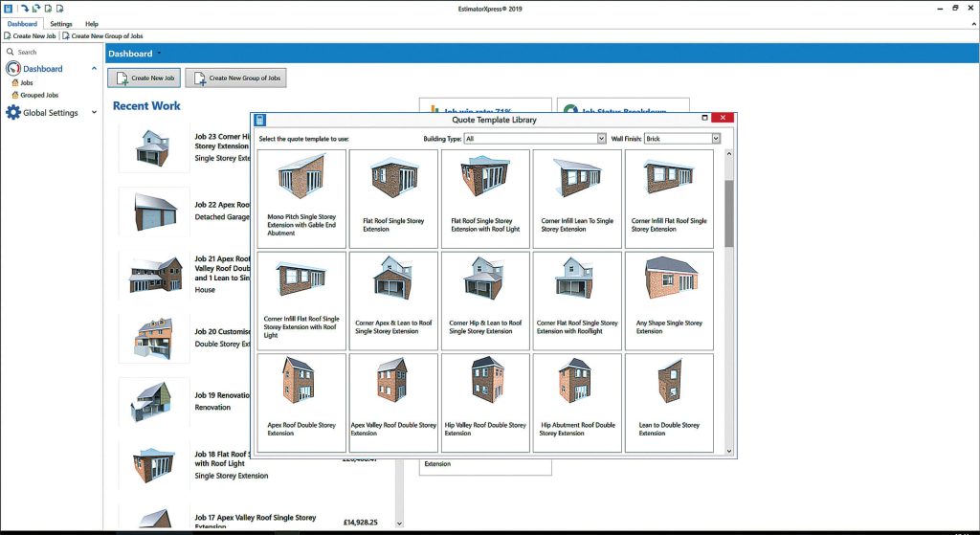The height and width of the screenshot is (535, 980).
Task: Open the Wall Finish dropdown
Action: (682, 138)
